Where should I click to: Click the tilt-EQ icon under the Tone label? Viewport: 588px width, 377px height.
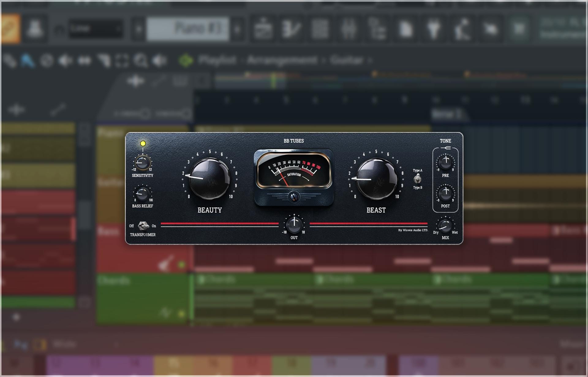coord(446,148)
